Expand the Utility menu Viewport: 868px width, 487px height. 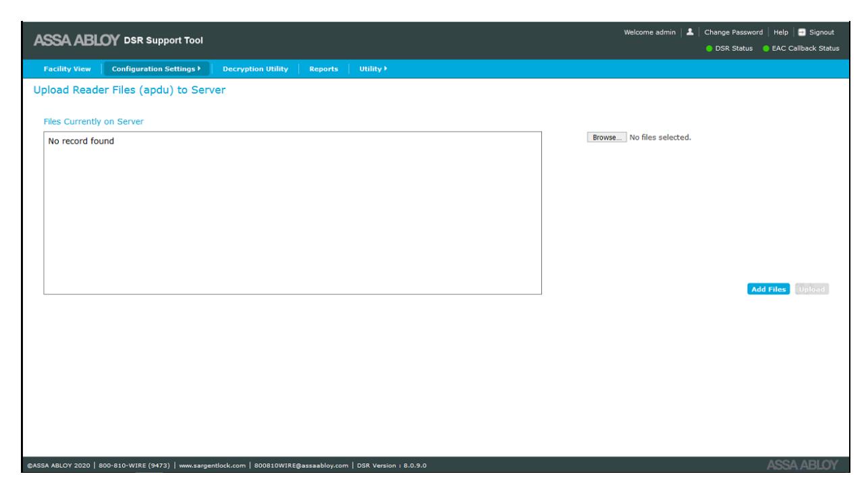[x=374, y=69]
